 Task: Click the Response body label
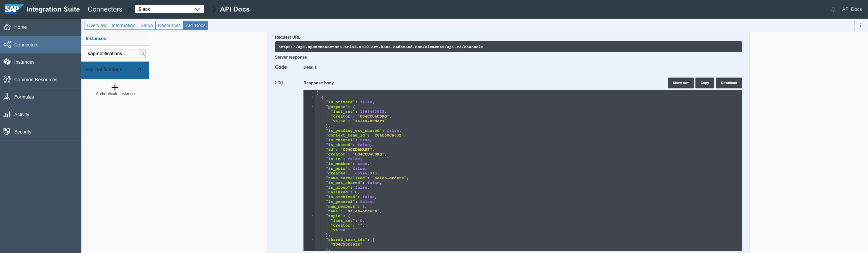[x=318, y=83]
